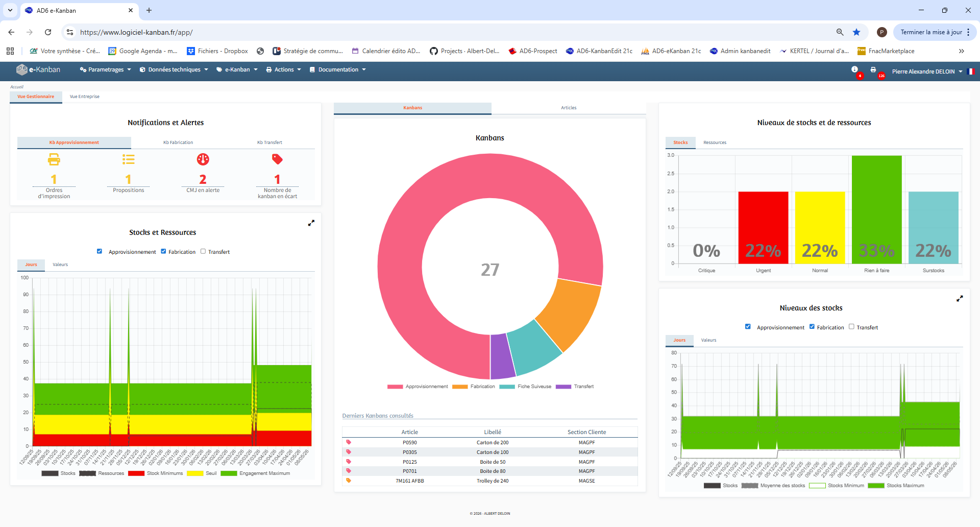This screenshot has width=980, height=527.
Task: Click the Stocks Maximum green legend swatch
Action: 876,486
